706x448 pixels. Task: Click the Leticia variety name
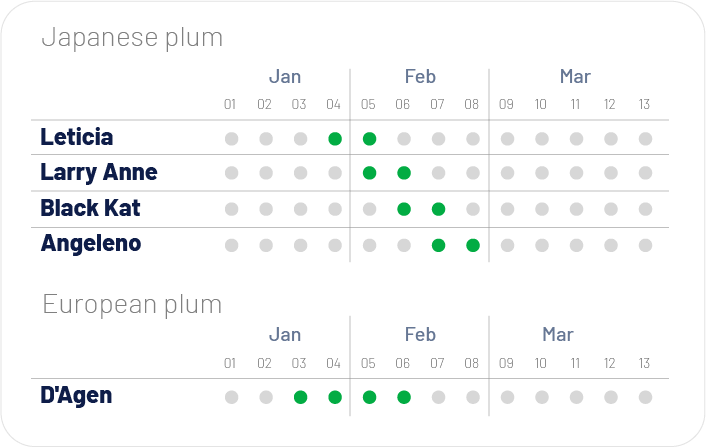[x=77, y=137]
